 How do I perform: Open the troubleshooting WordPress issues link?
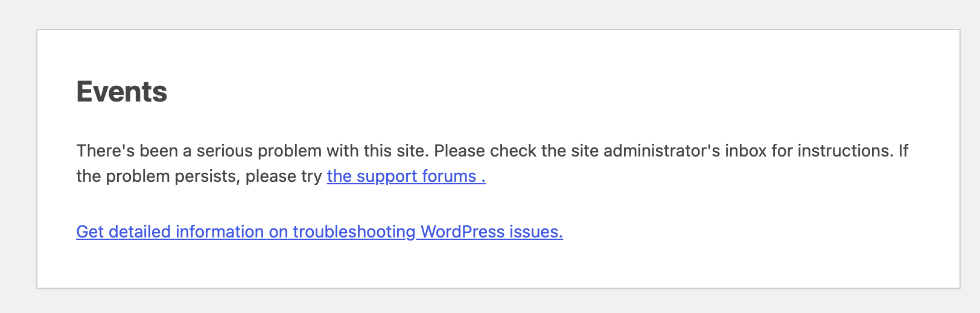click(x=319, y=232)
